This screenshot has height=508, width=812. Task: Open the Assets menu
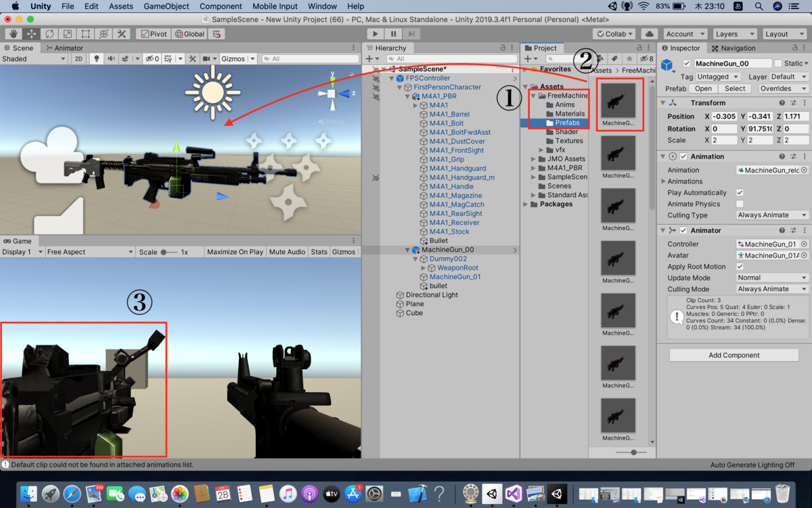(121, 6)
